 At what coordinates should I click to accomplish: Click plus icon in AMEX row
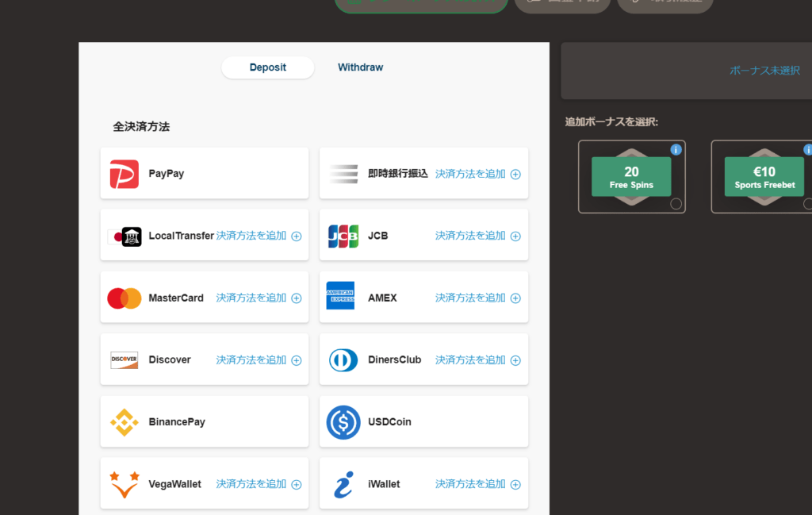[515, 298]
